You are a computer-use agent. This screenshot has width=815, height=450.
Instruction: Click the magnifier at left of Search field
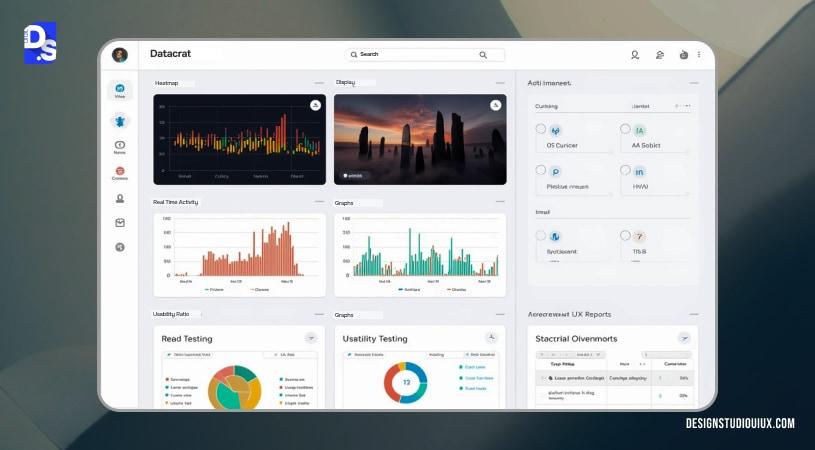click(354, 55)
